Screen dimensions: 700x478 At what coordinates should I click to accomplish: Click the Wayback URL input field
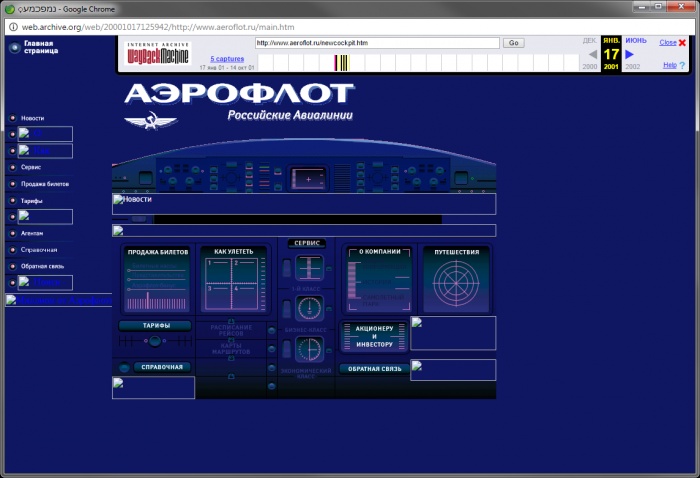[376, 43]
